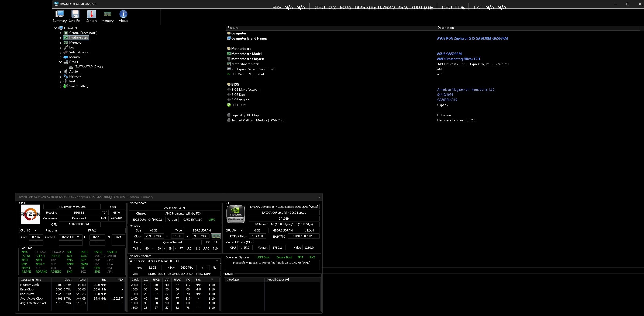The width and height of the screenshot is (644, 316).
Task: Expand the Memory tree node
Action: point(60,43)
